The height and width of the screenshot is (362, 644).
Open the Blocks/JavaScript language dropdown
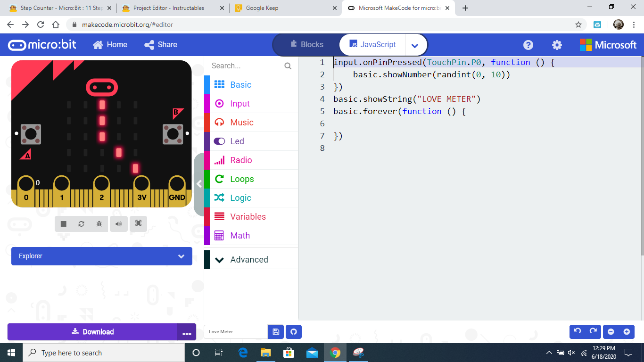(415, 45)
